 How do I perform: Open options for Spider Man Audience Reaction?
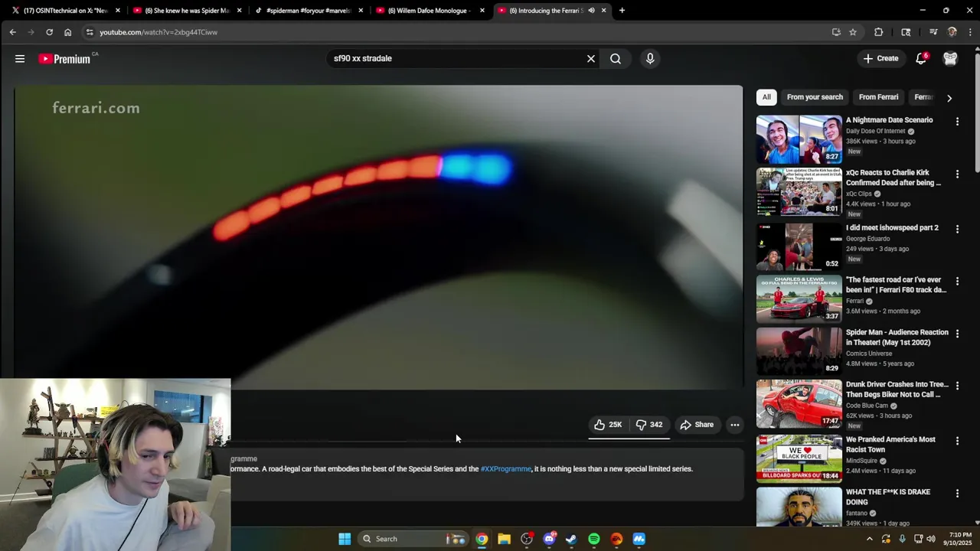pos(957,334)
